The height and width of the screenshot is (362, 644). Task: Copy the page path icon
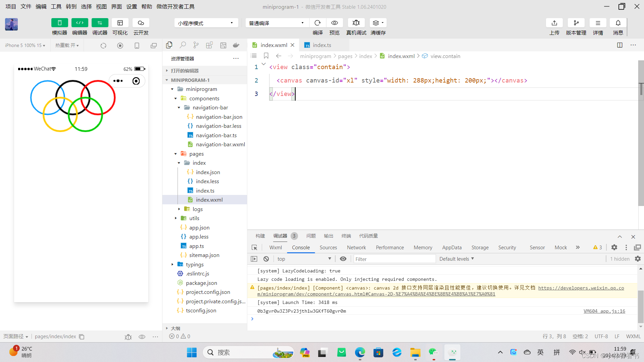coord(82,337)
